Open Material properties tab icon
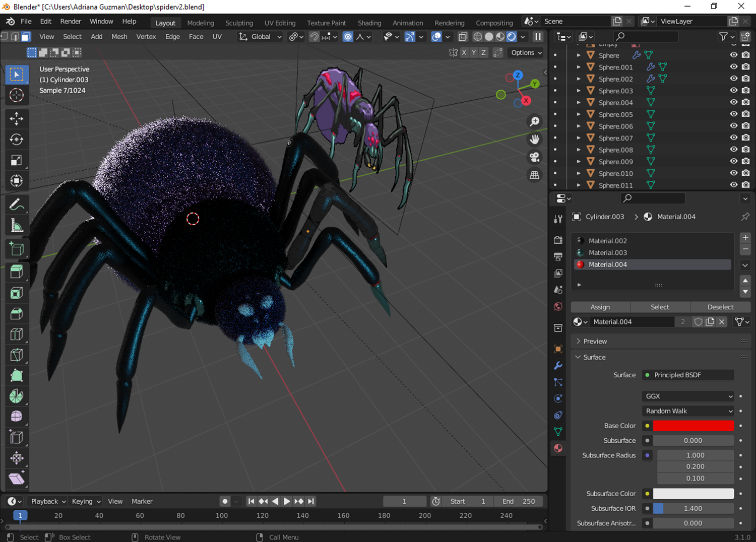The height and width of the screenshot is (542, 756). coord(558,448)
